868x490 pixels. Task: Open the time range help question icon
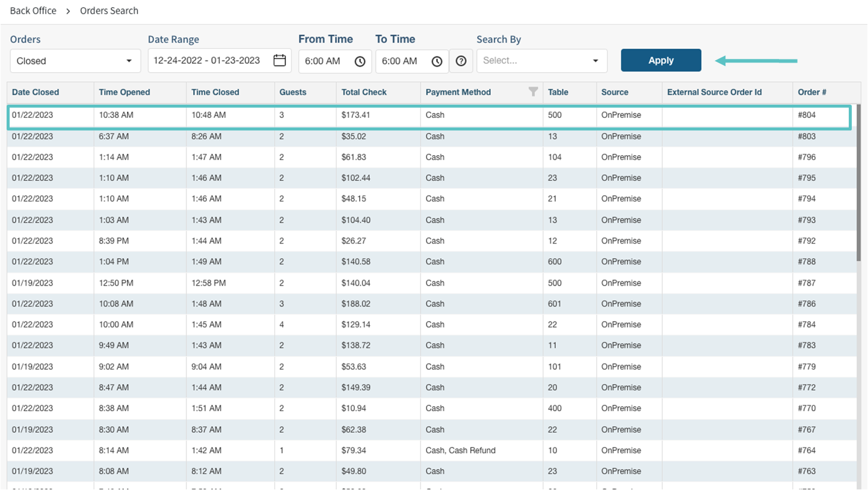(x=461, y=61)
